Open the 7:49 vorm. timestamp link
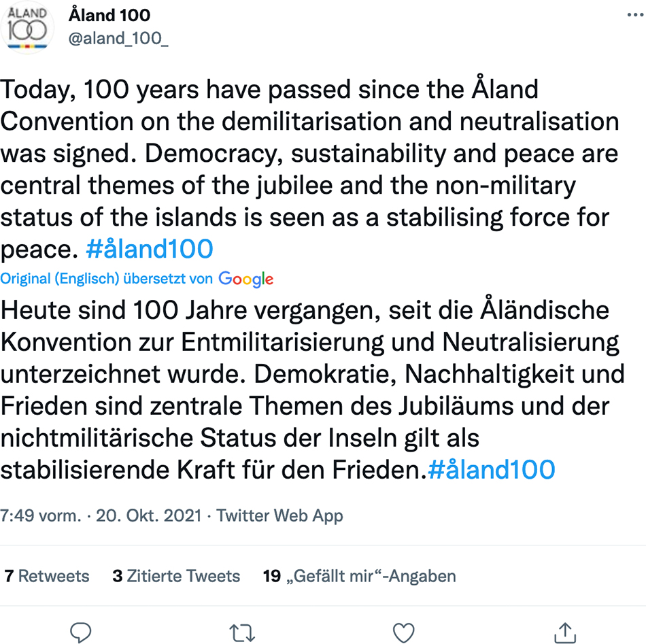Viewport: 646px width, 644px height. (x=41, y=515)
